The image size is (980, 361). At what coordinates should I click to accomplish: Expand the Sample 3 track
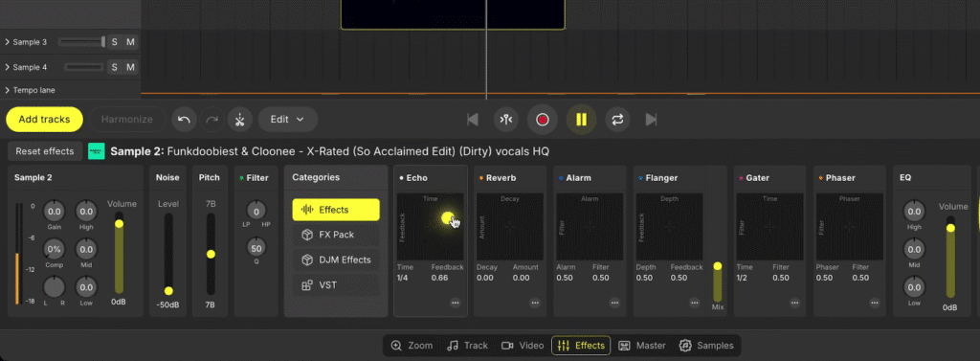click(x=7, y=42)
